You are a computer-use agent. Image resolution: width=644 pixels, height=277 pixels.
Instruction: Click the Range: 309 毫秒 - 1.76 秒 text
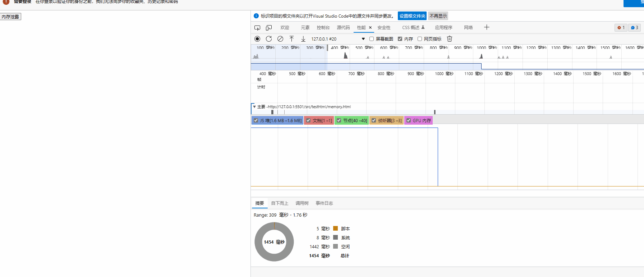[x=280, y=215]
